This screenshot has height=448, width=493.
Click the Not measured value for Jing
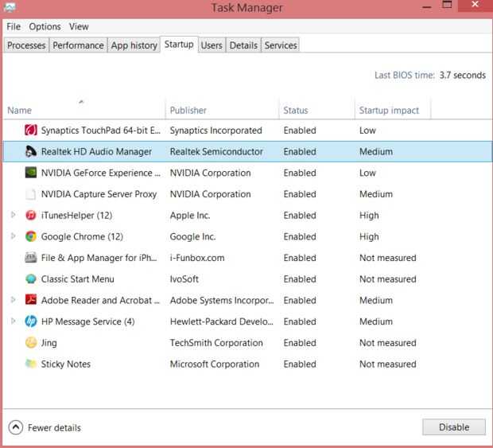[x=388, y=343]
